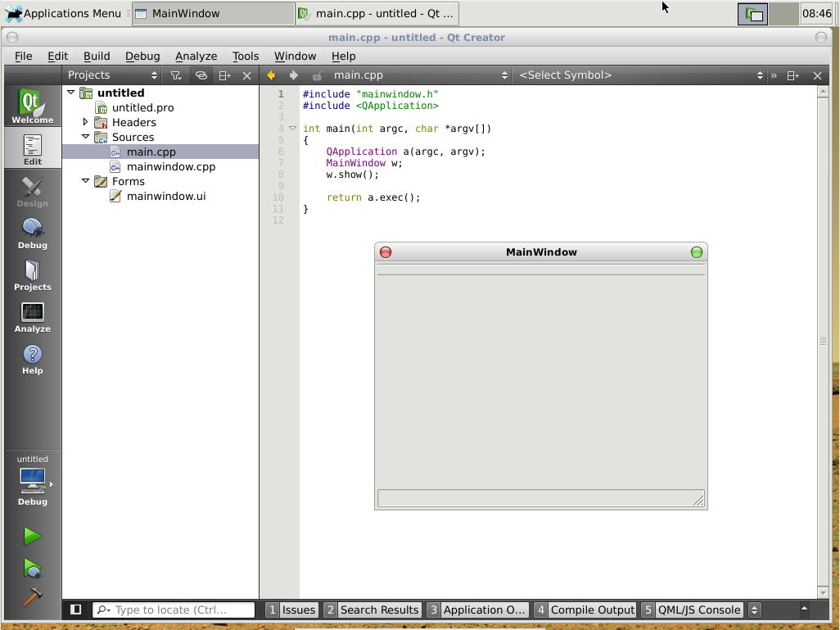Expand the editor toolbar overflow chevron
Image resolution: width=840 pixels, height=630 pixels.
pos(774,75)
